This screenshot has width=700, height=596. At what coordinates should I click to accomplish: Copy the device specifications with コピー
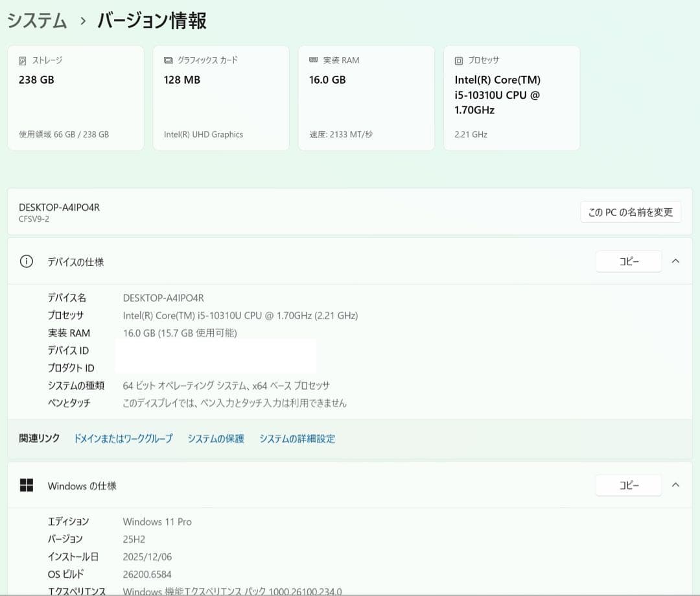(x=628, y=261)
